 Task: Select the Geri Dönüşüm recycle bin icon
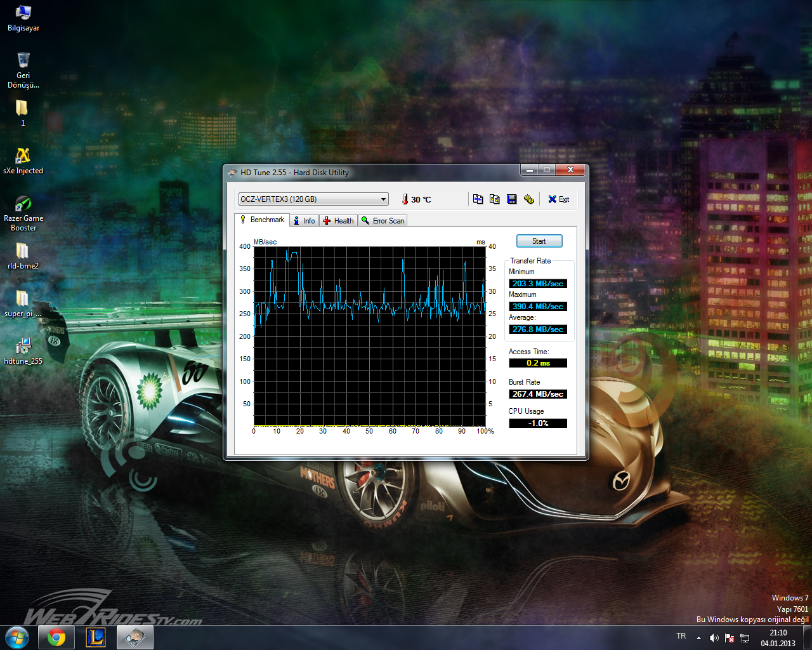coord(23,70)
